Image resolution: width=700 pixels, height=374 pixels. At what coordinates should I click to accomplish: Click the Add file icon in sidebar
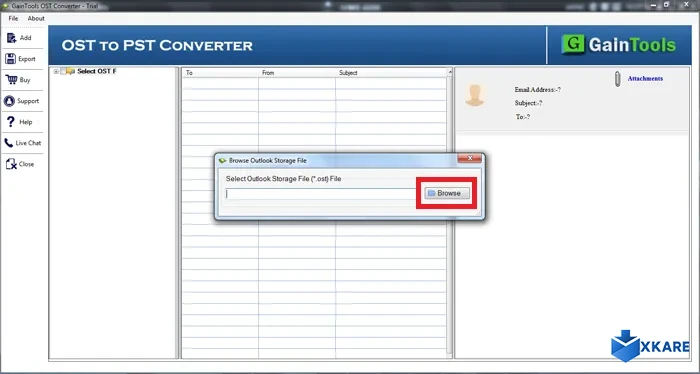(x=11, y=38)
